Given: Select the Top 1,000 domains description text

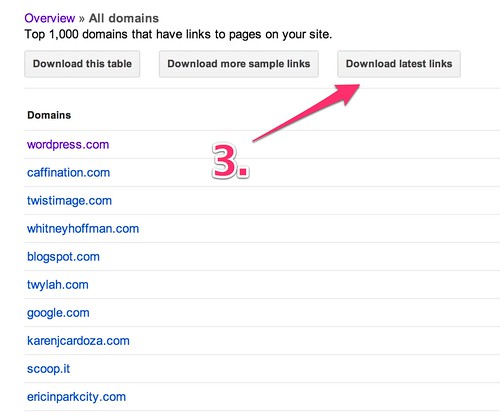Looking at the screenshot, I should pyautogui.click(x=178, y=34).
